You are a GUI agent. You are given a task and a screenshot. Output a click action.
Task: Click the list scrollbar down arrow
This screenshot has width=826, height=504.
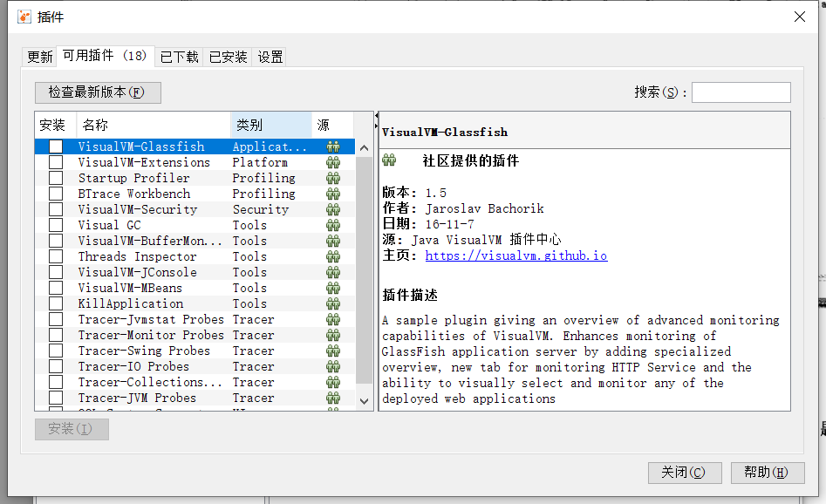(363, 401)
